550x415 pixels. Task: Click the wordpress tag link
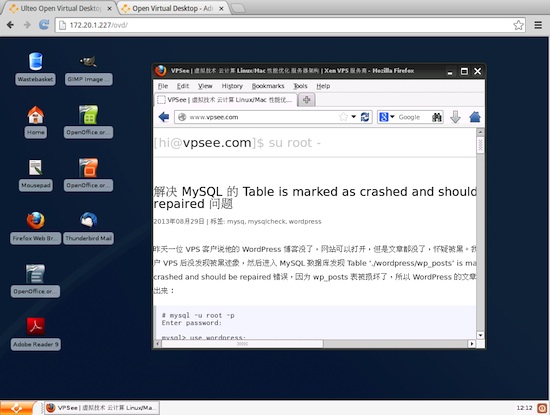pyautogui.click(x=305, y=221)
